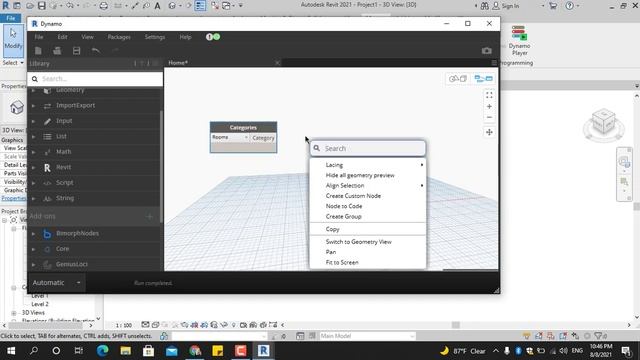Click the Category output port on node
Screen dimensions: 640x360
pos(263,138)
